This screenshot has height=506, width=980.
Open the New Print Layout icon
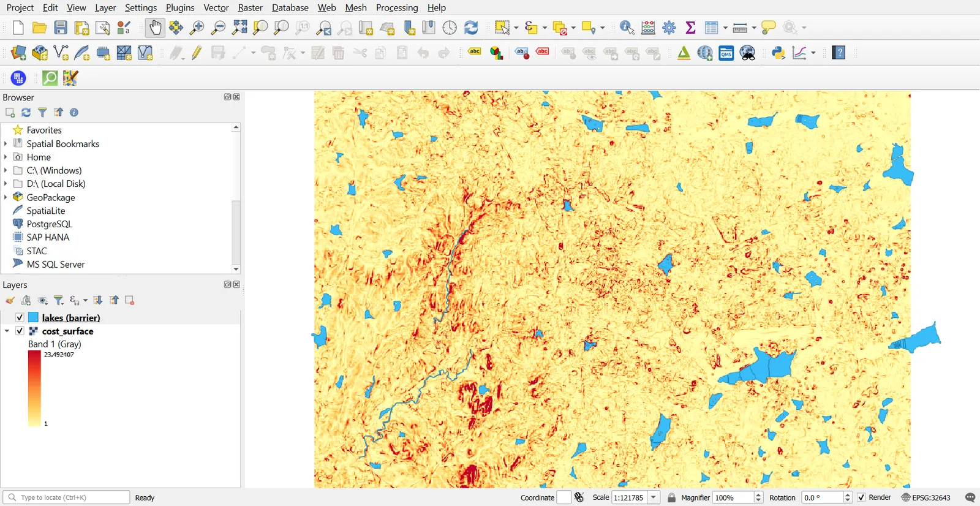[81, 28]
